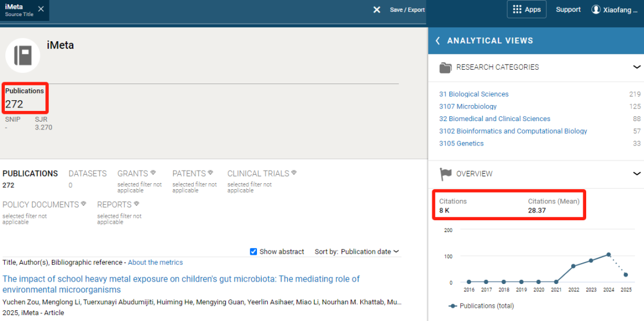The width and height of the screenshot is (644, 321).
Task: Filter by 31 Biological Sciences
Action: tap(474, 94)
